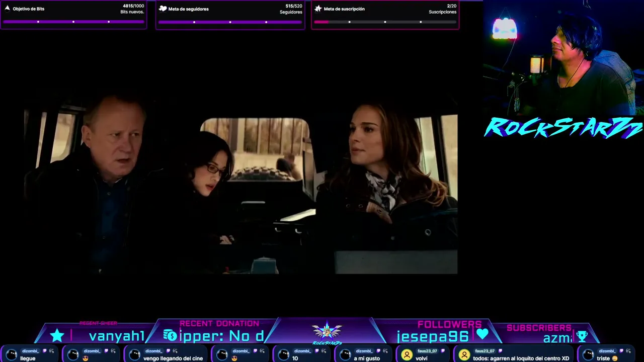644x362 pixels.
Task: Click the followers goal heart icon
Action: [163, 9]
